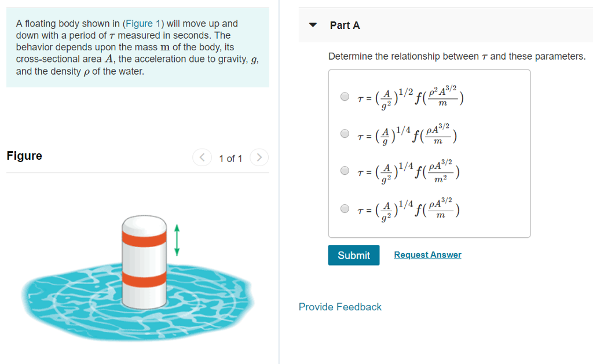Viewport: 593px width, 364px height.
Task: Open Provide Feedback
Action: click(x=340, y=307)
